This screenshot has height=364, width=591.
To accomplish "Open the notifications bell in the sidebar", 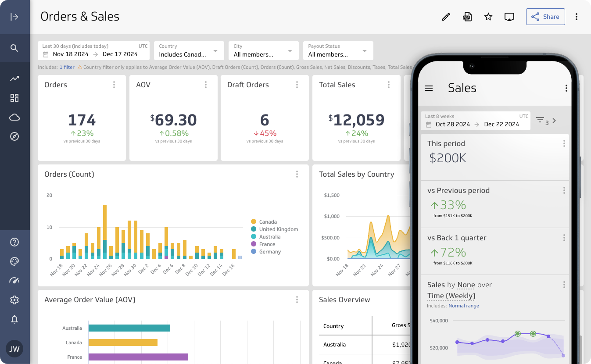I will pos(14,319).
